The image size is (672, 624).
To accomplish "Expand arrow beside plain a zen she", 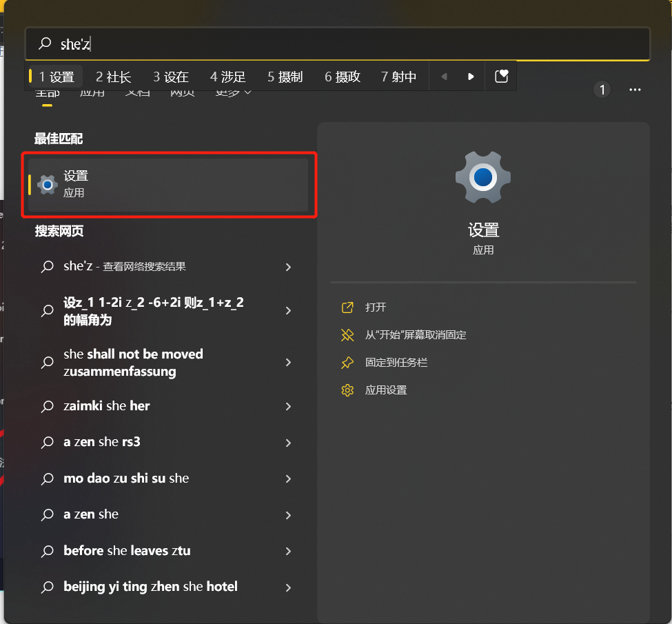I will pos(288,515).
